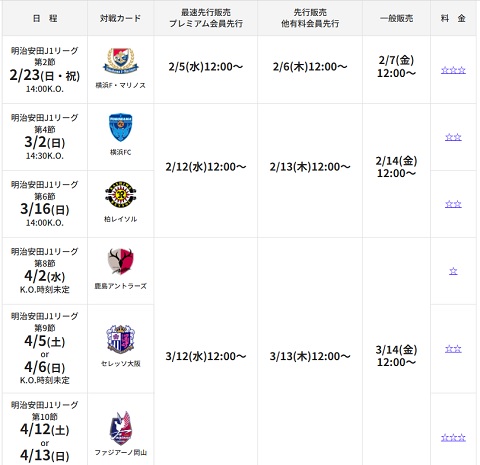Click the 対戦カード column header
The image size is (480, 465).
click(121, 18)
